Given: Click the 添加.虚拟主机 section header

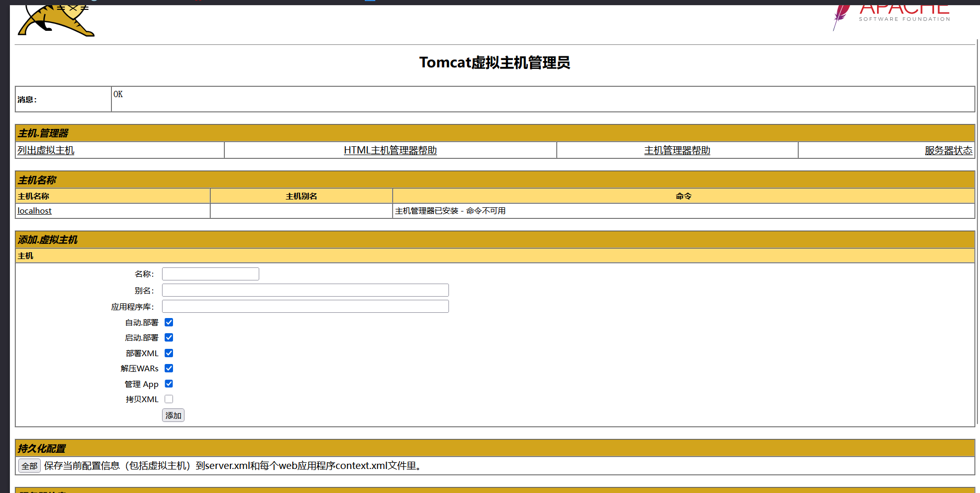Looking at the screenshot, I should (x=495, y=240).
